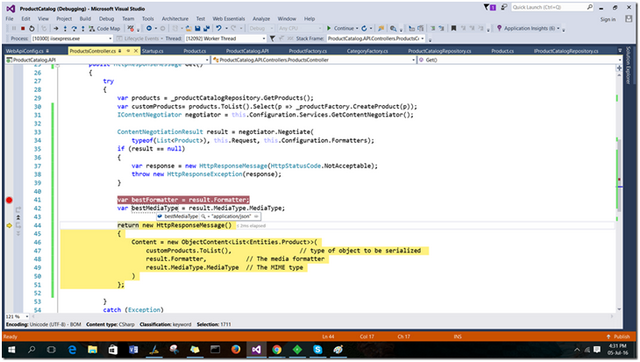Toggle the breakpoint on line 41
This screenshot has height=362, width=640.
9,200
